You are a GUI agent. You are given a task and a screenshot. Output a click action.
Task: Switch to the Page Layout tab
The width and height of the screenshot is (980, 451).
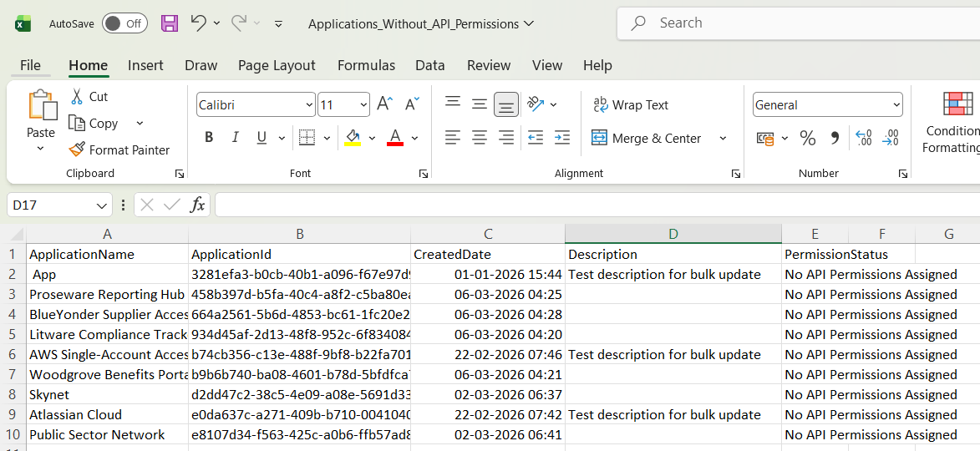click(277, 65)
